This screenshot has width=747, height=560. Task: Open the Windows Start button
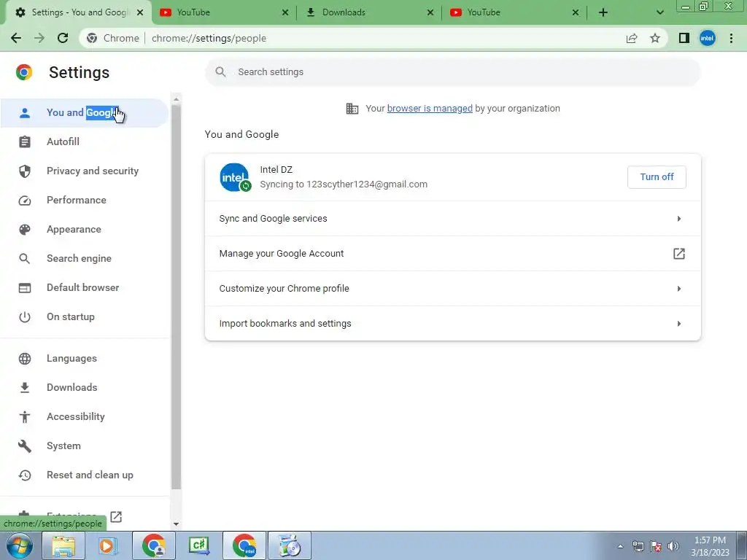[x=19, y=545]
